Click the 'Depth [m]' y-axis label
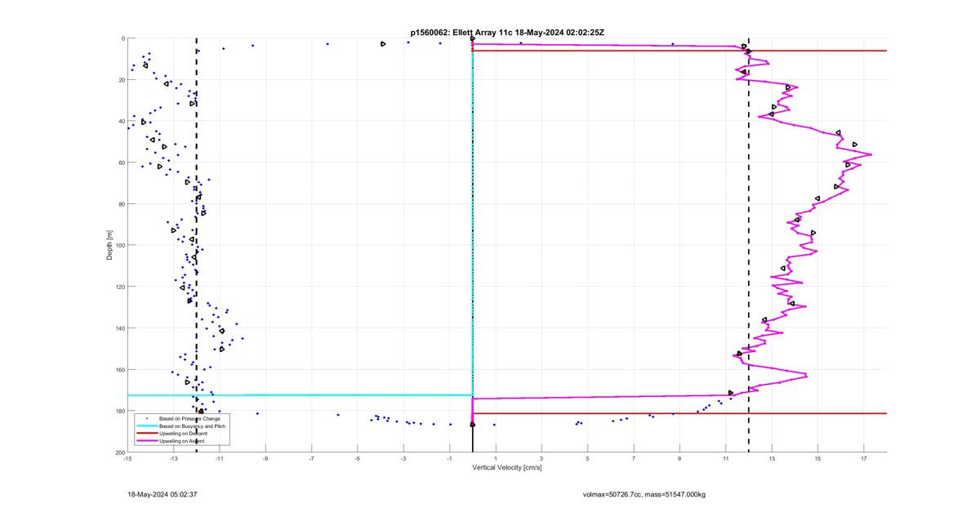 point(109,245)
